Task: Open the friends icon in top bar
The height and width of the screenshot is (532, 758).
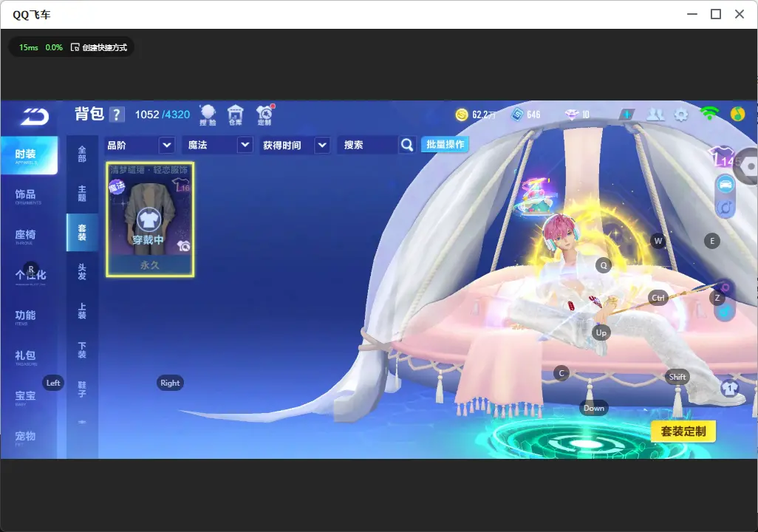Action: 655,115
